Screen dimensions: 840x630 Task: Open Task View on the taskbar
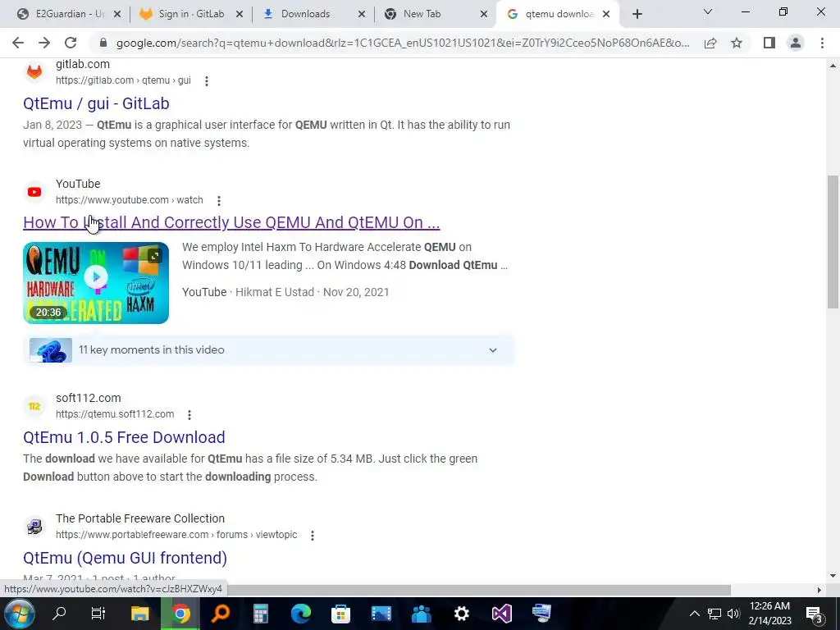[x=98, y=614]
